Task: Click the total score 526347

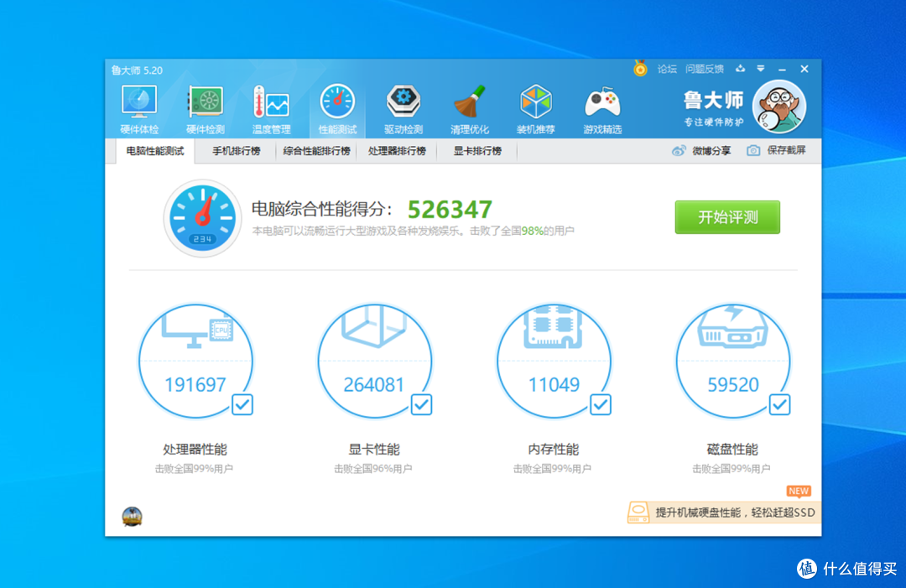Action: click(450, 210)
